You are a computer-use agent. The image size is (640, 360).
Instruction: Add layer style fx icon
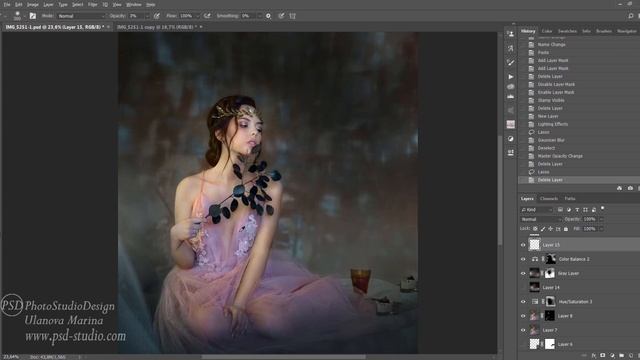click(594, 356)
